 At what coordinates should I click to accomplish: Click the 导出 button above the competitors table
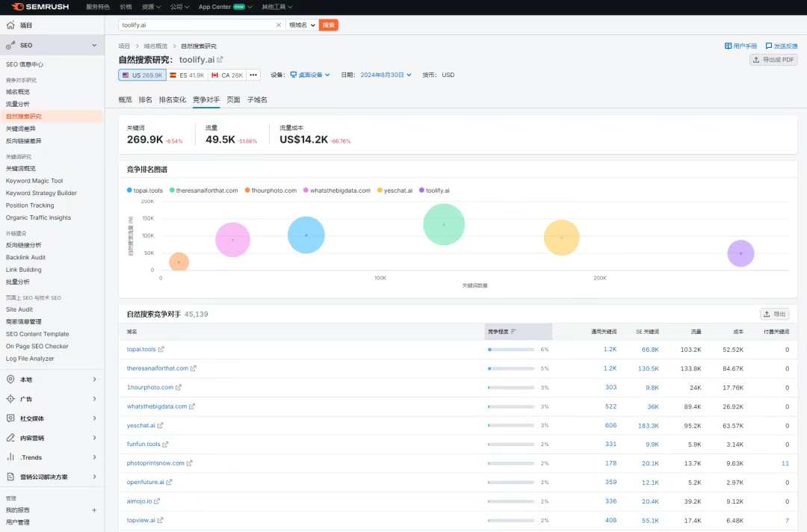point(775,314)
